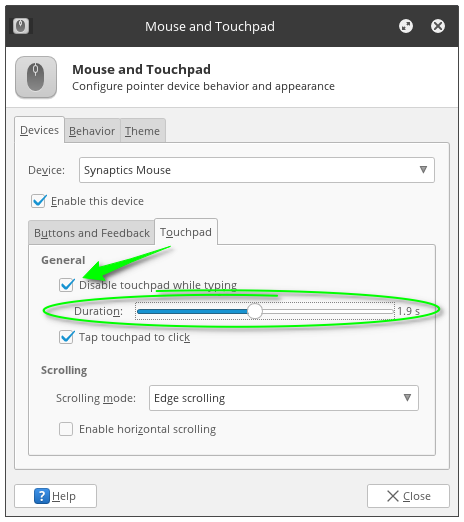Click the maximize window arrows icon
Viewport: 464px width, 522px height.
click(406, 26)
